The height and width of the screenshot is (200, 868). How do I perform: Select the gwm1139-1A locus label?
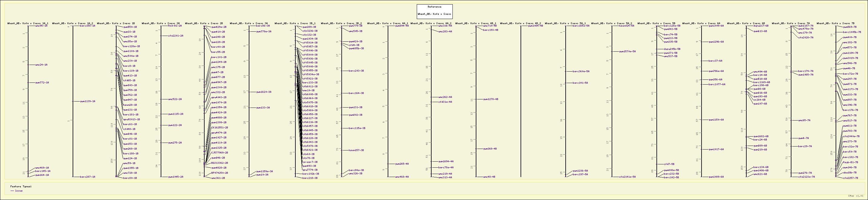point(87,101)
